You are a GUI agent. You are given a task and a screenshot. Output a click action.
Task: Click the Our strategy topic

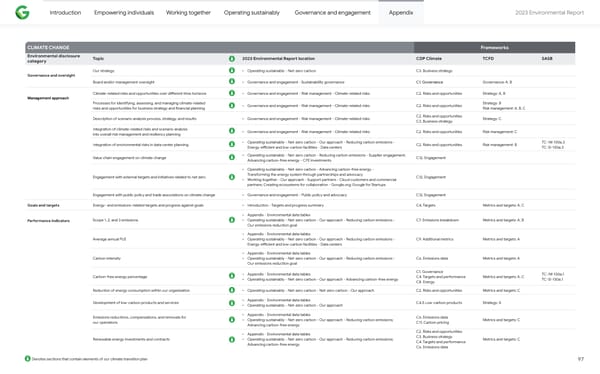point(103,71)
